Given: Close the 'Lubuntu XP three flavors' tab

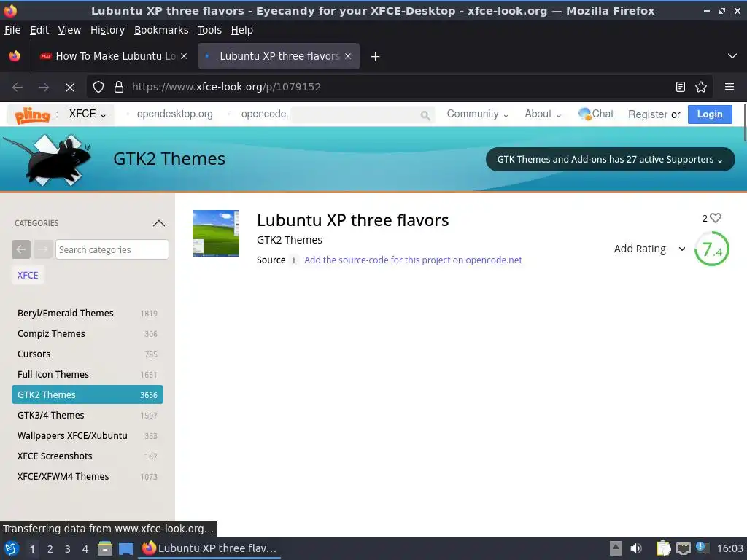Looking at the screenshot, I should point(348,56).
